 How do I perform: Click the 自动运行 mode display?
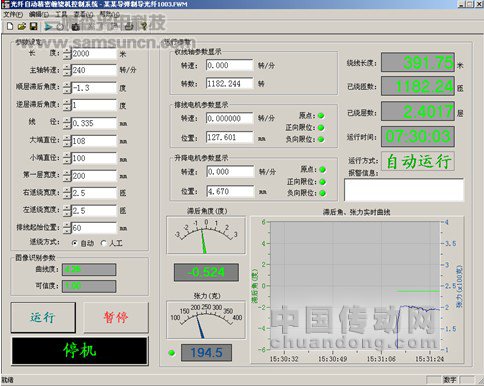[418, 162]
